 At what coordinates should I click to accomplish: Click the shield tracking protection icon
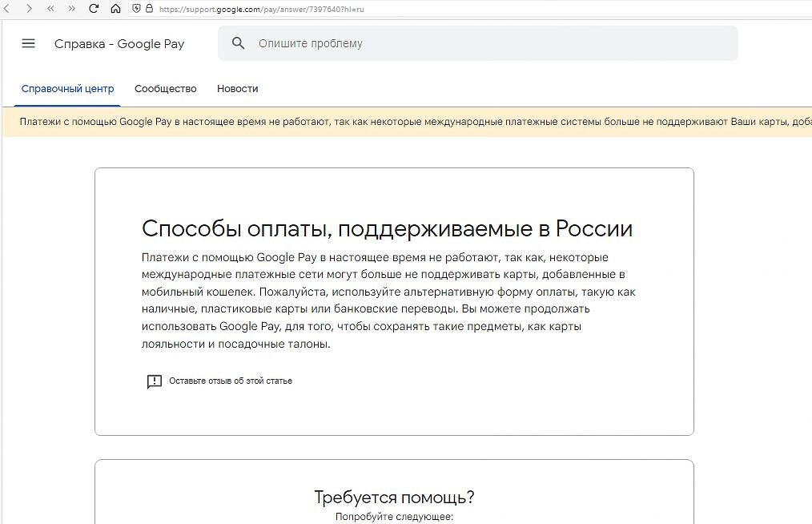tap(136, 9)
